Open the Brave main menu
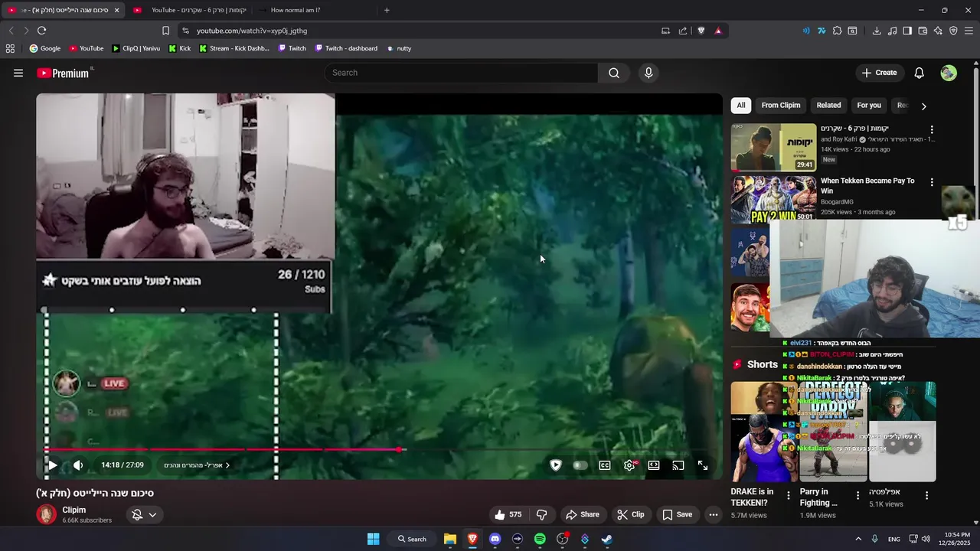The height and width of the screenshot is (551, 980). (x=969, y=31)
